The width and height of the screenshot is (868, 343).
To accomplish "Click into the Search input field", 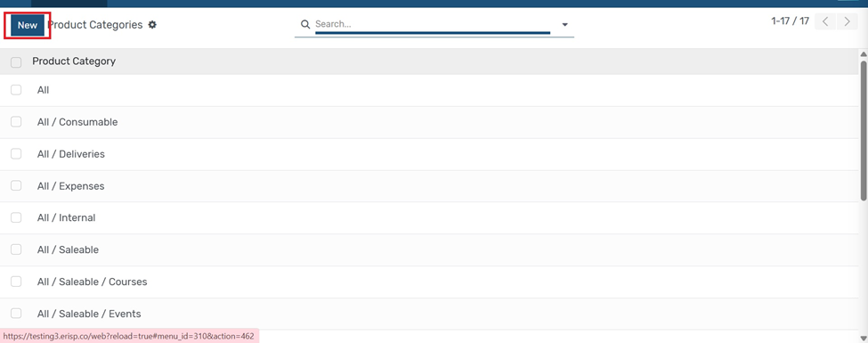I will pyautogui.click(x=433, y=24).
